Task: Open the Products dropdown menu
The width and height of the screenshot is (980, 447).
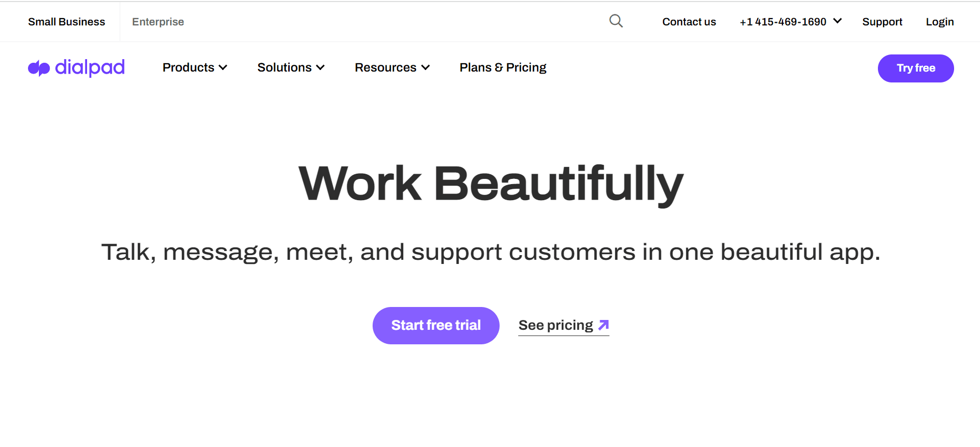Action: pyautogui.click(x=195, y=67)
